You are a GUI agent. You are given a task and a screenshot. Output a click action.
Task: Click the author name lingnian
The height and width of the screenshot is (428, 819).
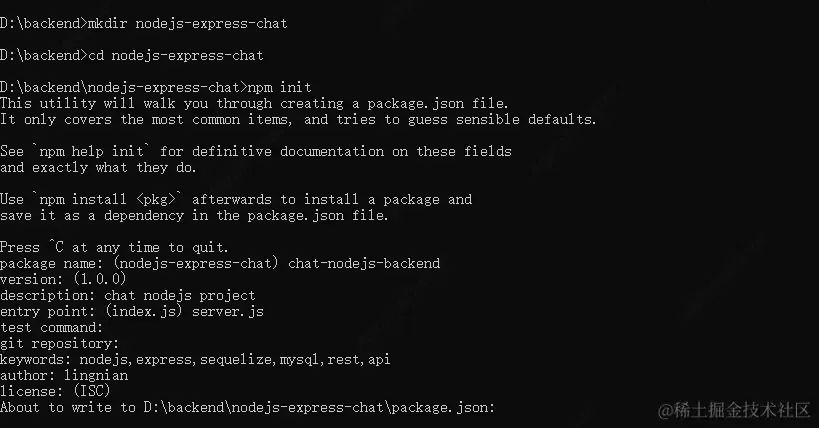coord(96,376)
